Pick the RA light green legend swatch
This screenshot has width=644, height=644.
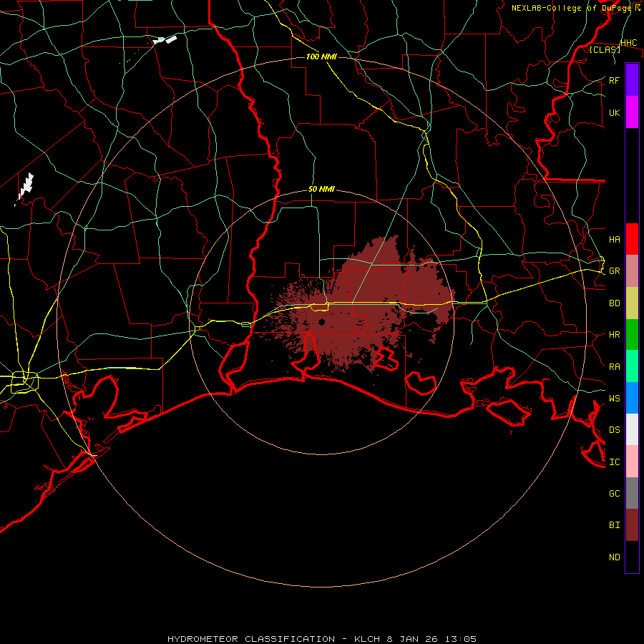click(x=632, y=366)
